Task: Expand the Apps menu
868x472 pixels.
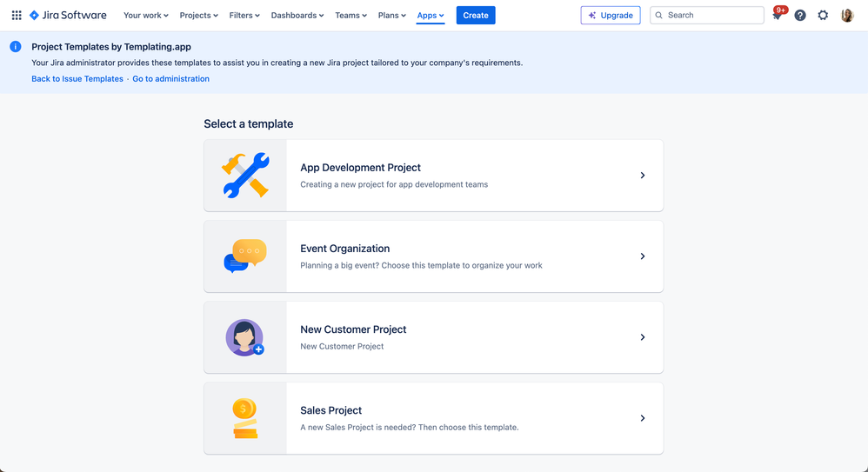Action: point(431,16)
